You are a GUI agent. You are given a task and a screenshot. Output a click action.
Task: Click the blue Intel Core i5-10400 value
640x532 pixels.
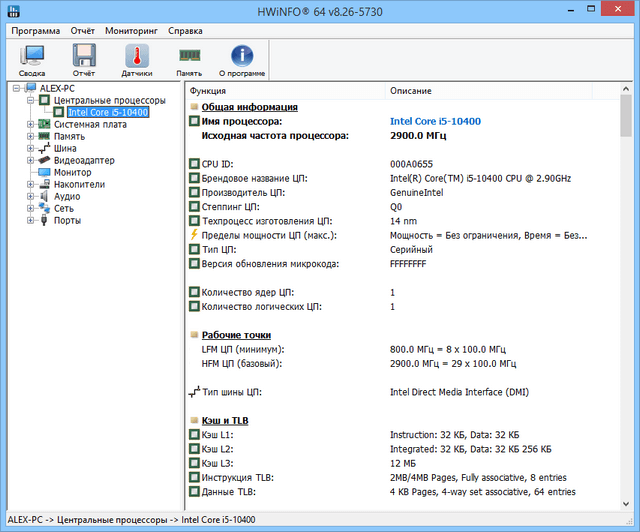(x=435, y=121)
